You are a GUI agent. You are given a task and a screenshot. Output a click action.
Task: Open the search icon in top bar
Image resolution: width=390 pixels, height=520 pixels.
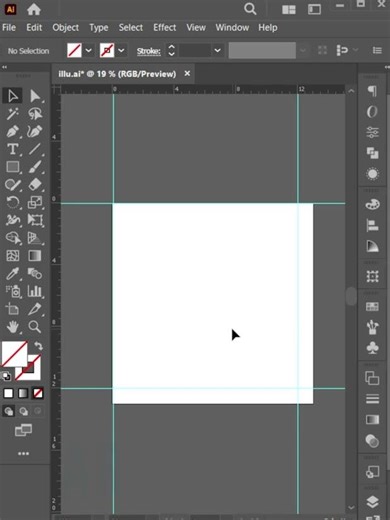click(250, 9)
